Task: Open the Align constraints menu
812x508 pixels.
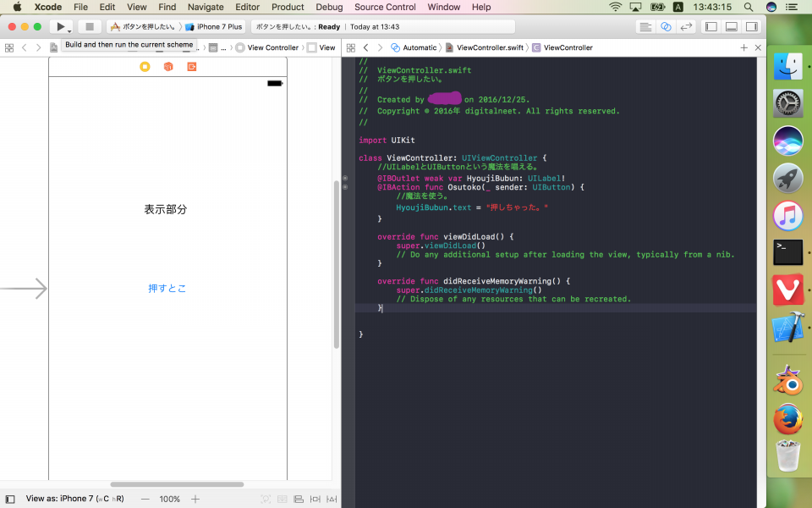Action: point(299,500)
